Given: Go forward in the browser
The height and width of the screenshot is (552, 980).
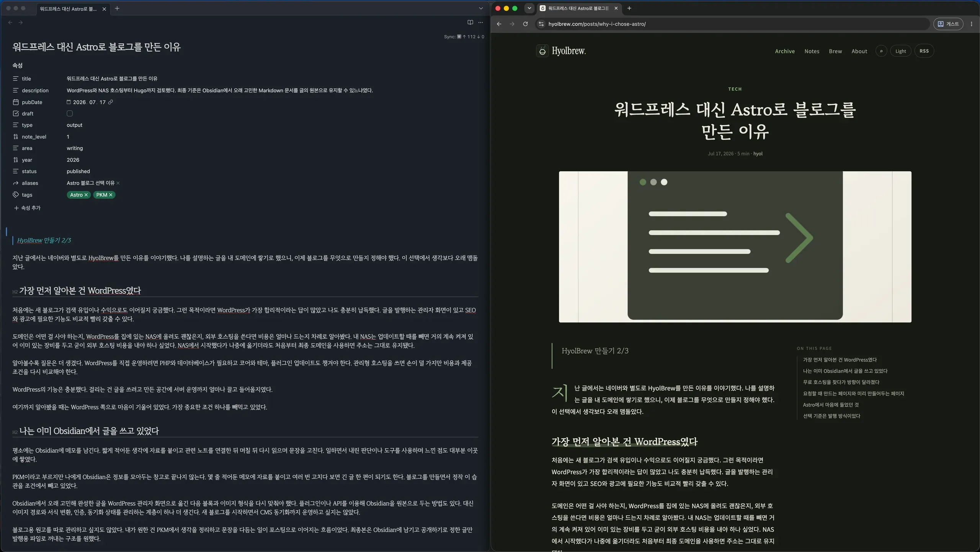Looking at the screenshot, I should tap(512, 24).
